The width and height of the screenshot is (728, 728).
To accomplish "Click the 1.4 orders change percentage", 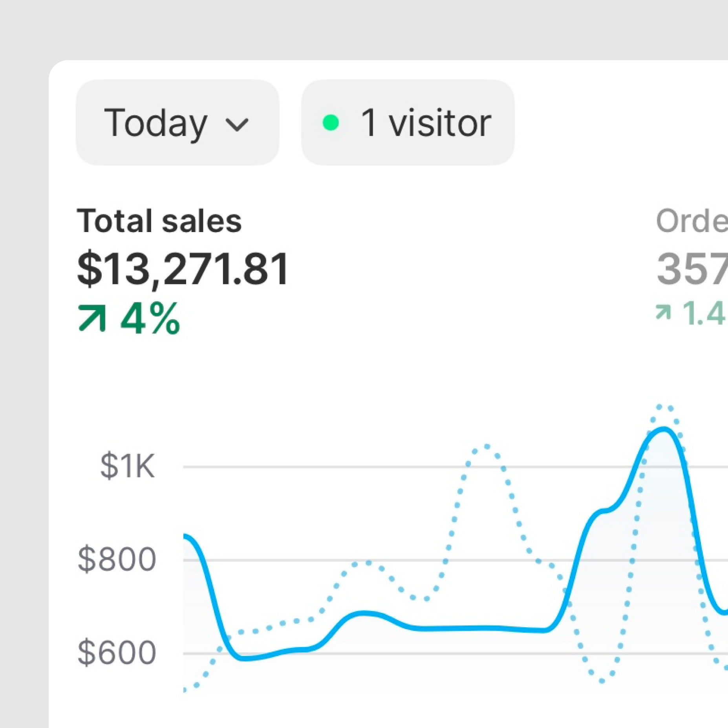I will coord(704,313).
